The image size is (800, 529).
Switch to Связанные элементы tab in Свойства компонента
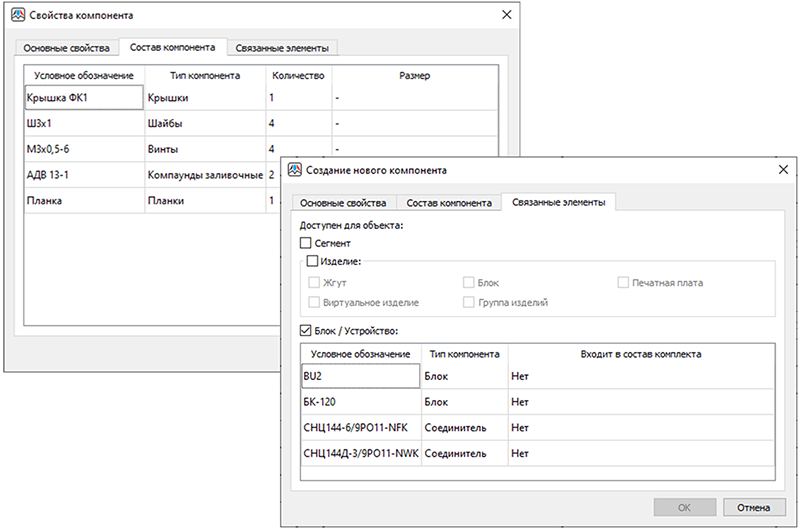click(281, 48)
